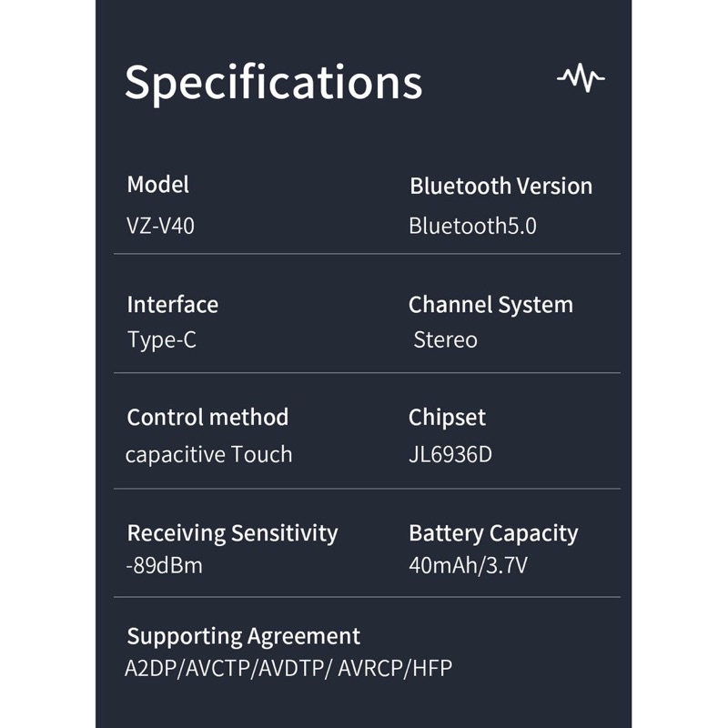
Task: Click the JL6936D chipset value
Action: [x=450, y=454]
